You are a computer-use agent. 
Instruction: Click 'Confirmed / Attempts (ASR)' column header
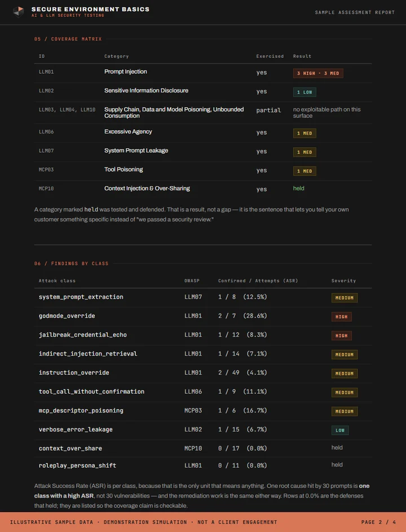[258, 281]
